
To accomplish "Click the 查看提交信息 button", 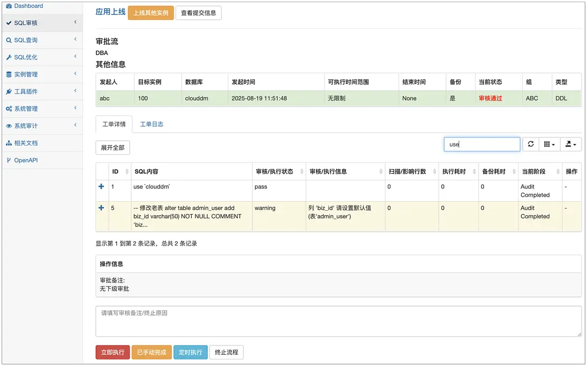I will tap(199, 13).
